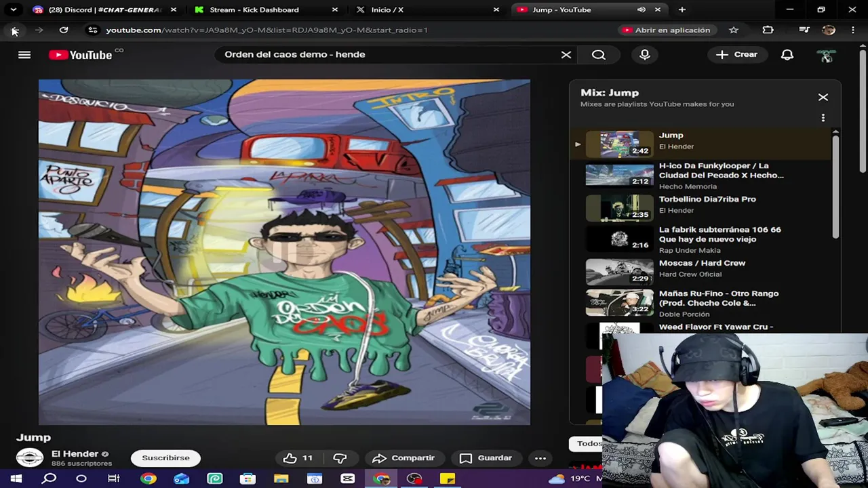
Task: Play La fabrik subterránea 106 66 item
Action: tap(702, 239)
